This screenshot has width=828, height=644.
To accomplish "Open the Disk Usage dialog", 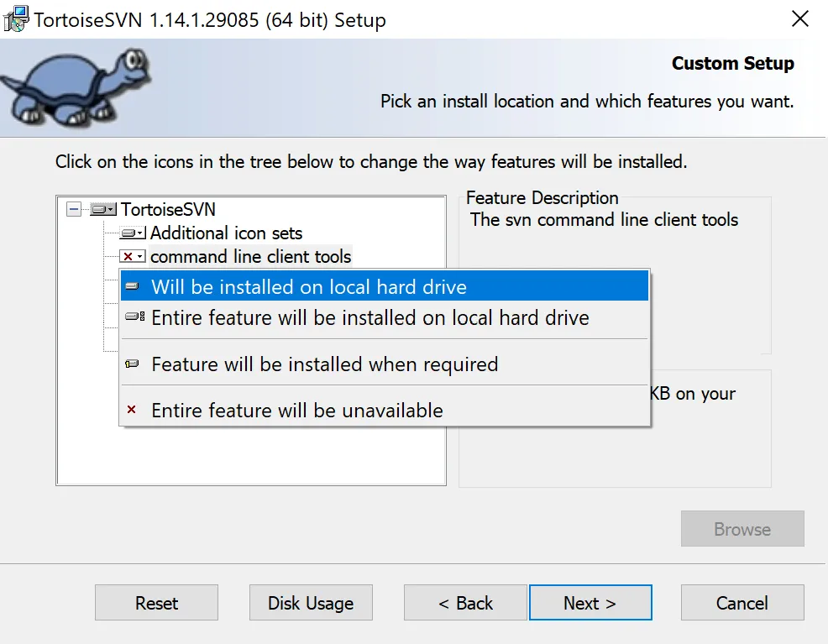I will [311, 603].
